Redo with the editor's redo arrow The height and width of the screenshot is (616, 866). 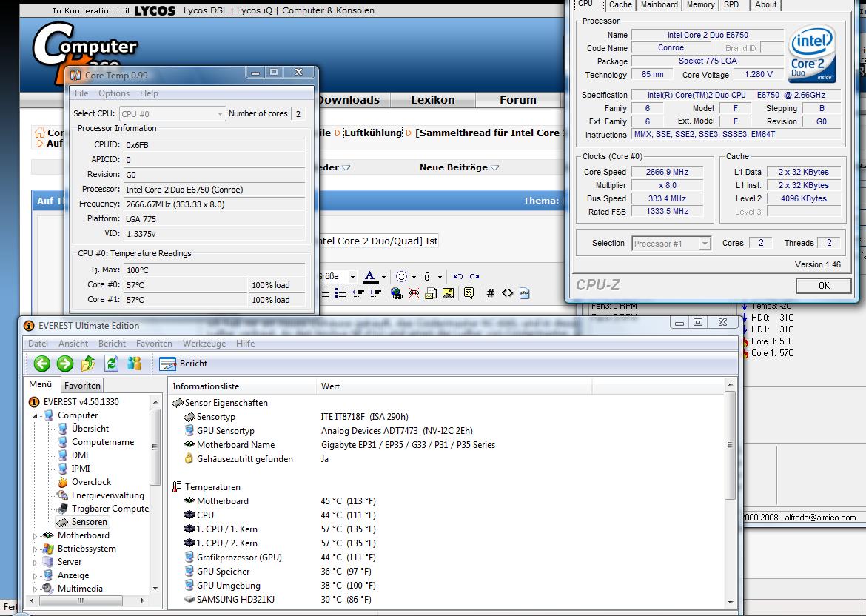[x=474, y=276]
